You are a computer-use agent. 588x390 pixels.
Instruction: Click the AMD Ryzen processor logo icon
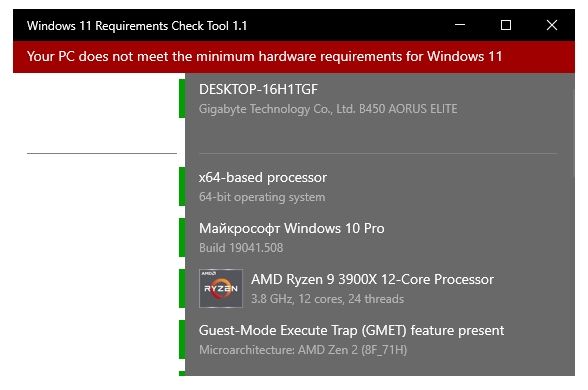coord(221,288)
